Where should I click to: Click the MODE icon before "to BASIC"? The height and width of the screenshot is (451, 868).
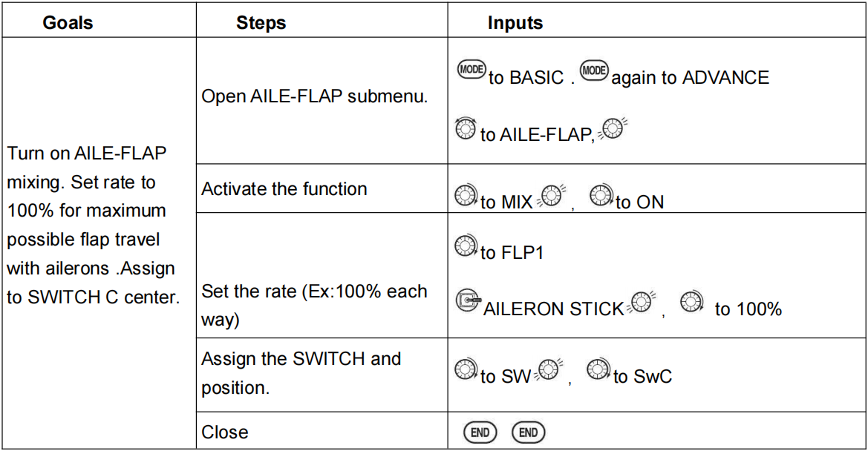pyautogui.click(x=471, y=70)
